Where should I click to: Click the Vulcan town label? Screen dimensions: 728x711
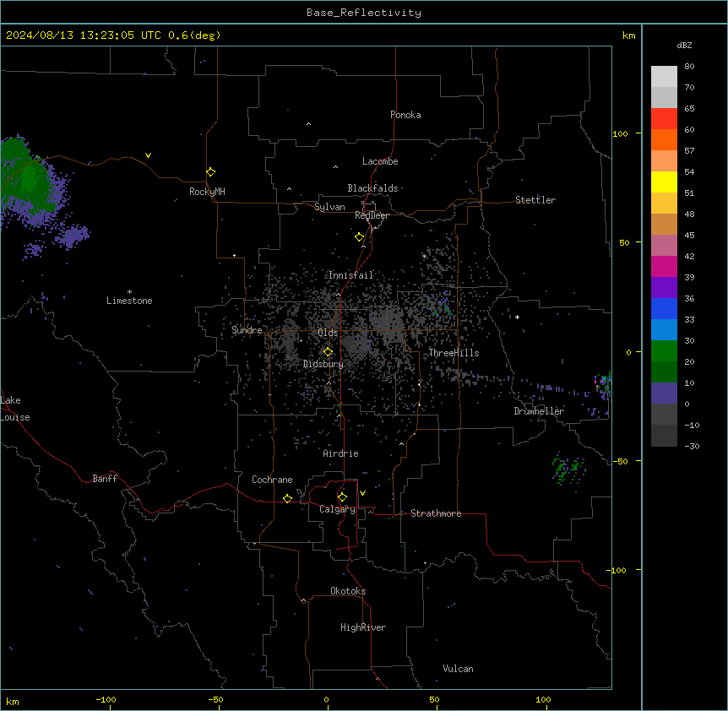tap(459, 669)
